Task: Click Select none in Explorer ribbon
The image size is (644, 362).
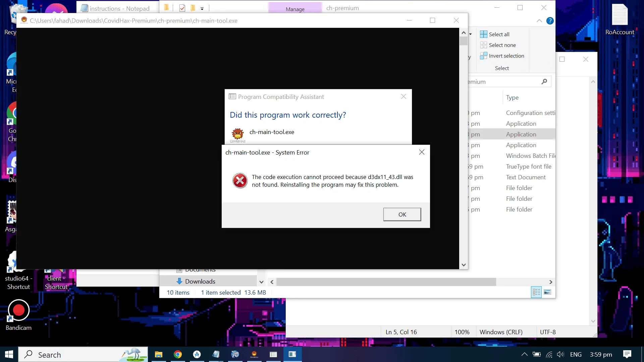Action: pos(498,45)
